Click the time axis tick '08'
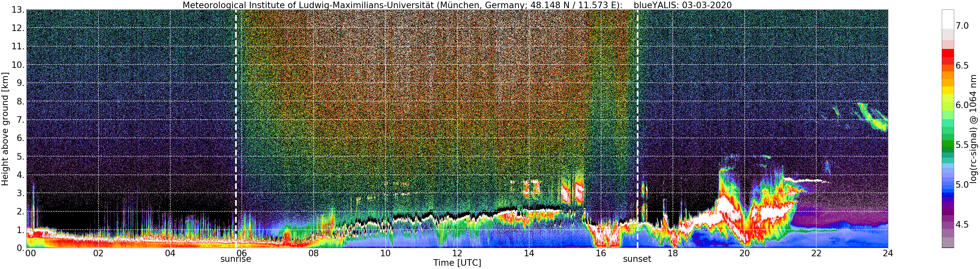Image resolution: width=980 pixels, height=269 pixels. (x=313, y=253)
